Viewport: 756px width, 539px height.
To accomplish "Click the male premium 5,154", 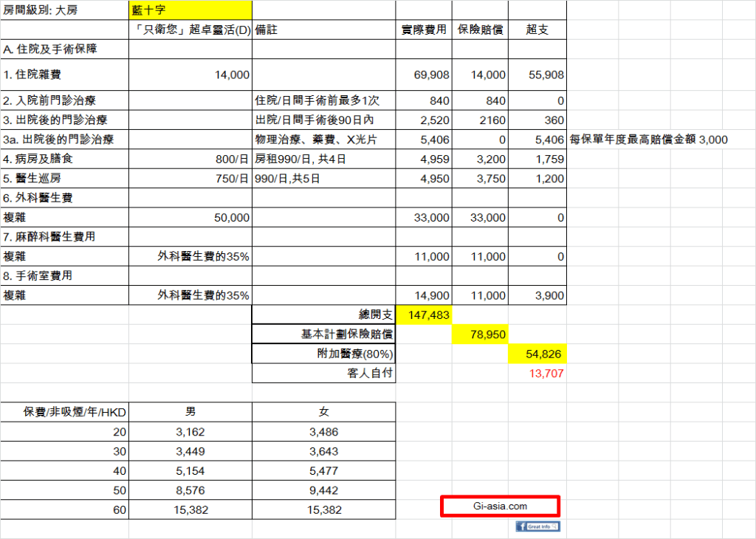I will [x=190, y=471].
